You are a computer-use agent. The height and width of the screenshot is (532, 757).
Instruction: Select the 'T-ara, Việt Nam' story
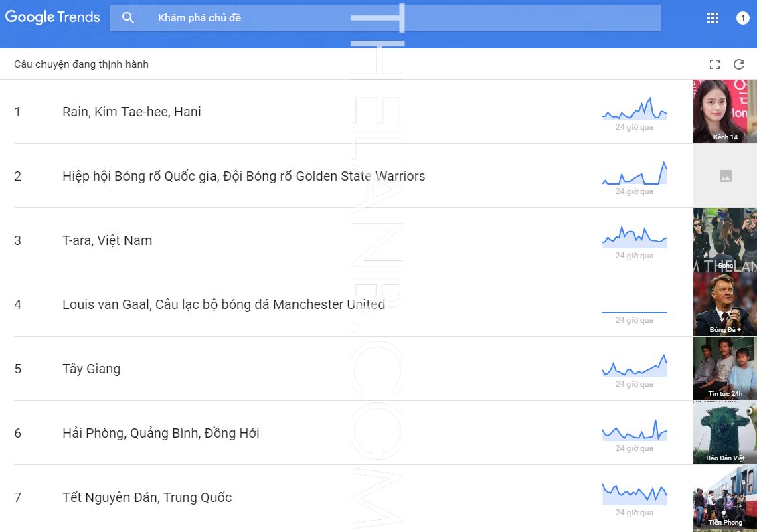107,240
